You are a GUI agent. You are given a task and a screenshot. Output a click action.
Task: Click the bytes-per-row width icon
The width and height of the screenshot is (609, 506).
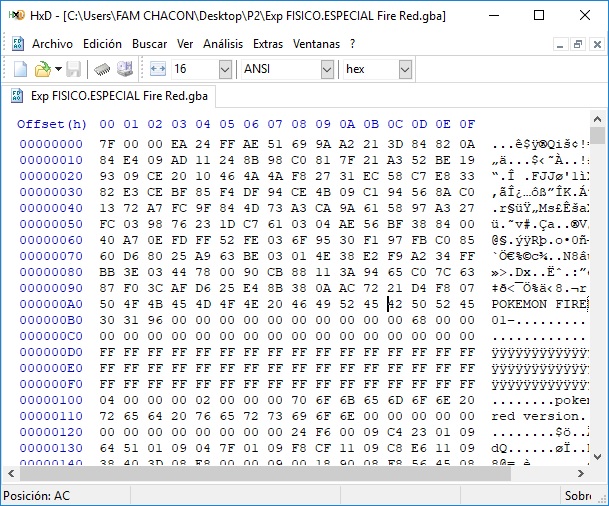click(158, 69)
